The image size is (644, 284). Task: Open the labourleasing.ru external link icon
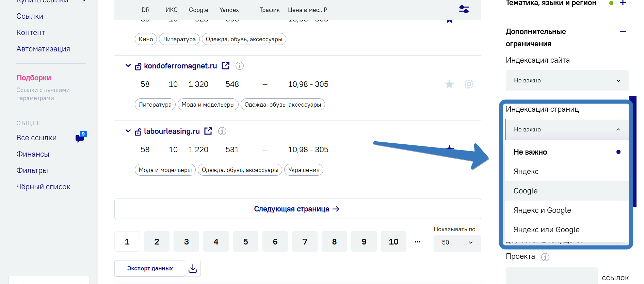point(208,131)
